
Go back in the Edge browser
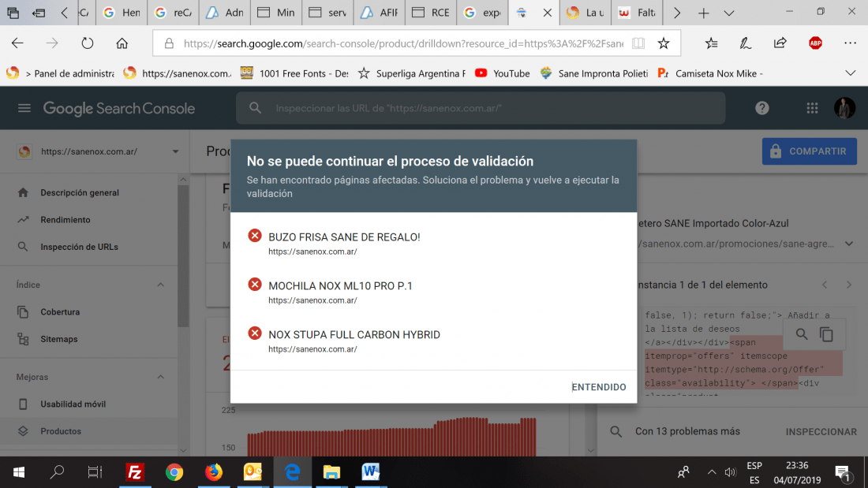[x=17, y=43]
